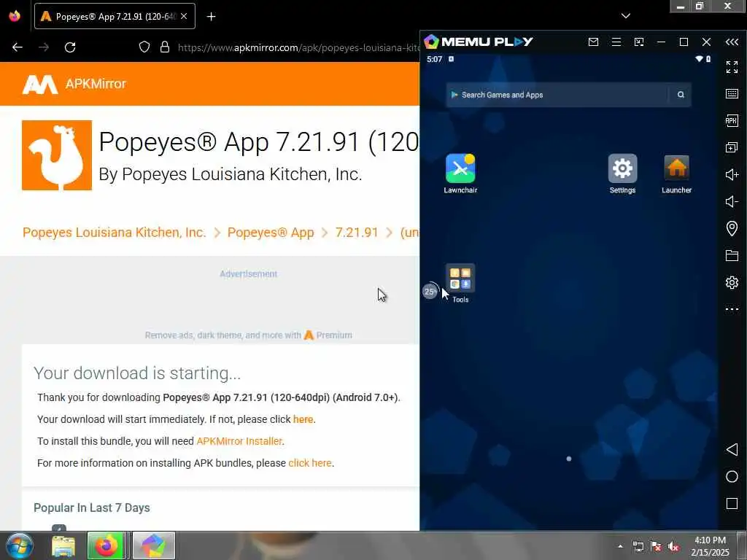This screenshot has width=747, height=560.
Task: Click the Action Center flag tray icon
Action: click(x=656, y=547)
